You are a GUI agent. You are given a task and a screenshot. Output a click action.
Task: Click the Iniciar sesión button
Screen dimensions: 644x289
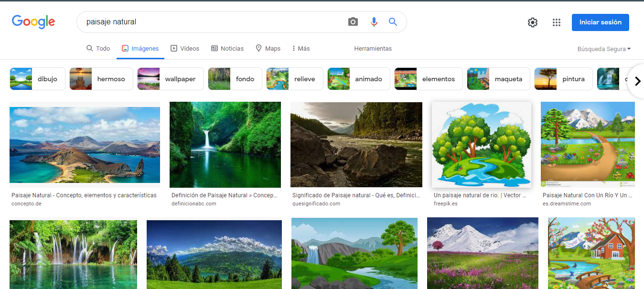coord(601,22)
